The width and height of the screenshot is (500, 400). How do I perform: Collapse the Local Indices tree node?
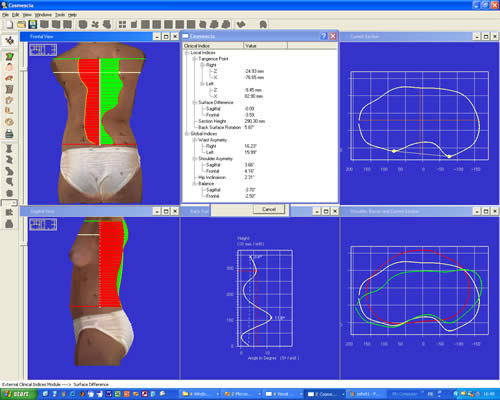(x=187, y=53)
